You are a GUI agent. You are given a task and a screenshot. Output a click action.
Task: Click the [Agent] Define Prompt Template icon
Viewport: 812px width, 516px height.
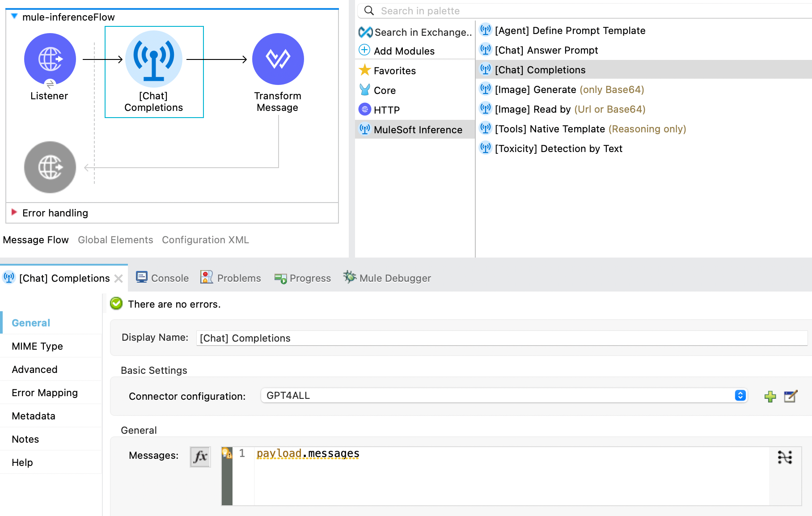[x=485, y=30]
